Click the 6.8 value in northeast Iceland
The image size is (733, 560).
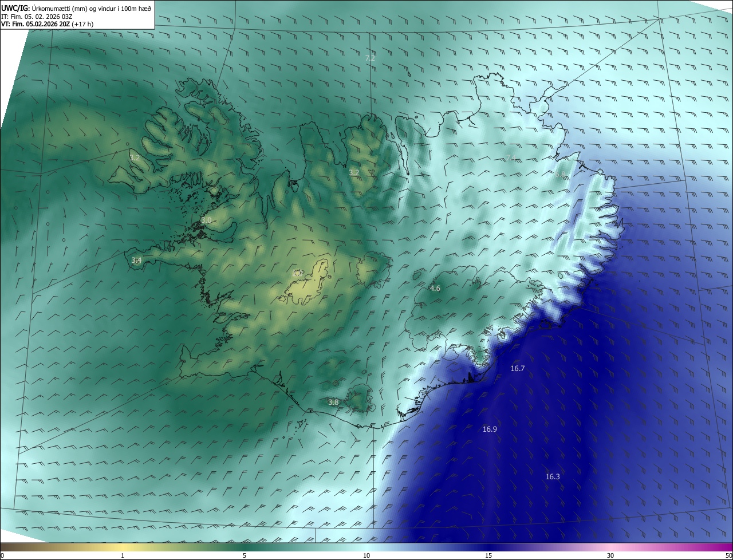[x=560, y=173]
